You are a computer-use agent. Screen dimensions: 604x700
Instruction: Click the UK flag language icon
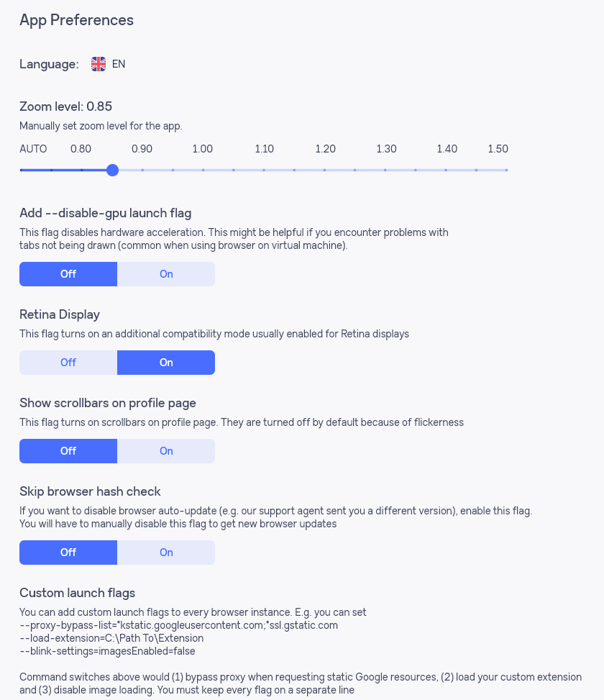click(99, 64)
